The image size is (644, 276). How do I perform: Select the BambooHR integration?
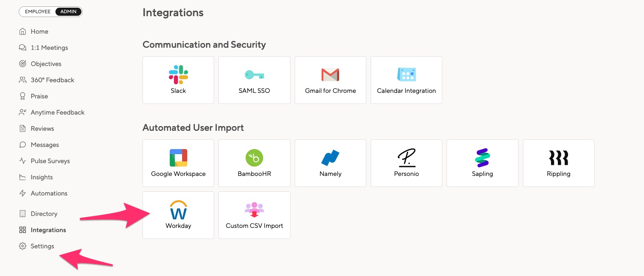point(254,163)
